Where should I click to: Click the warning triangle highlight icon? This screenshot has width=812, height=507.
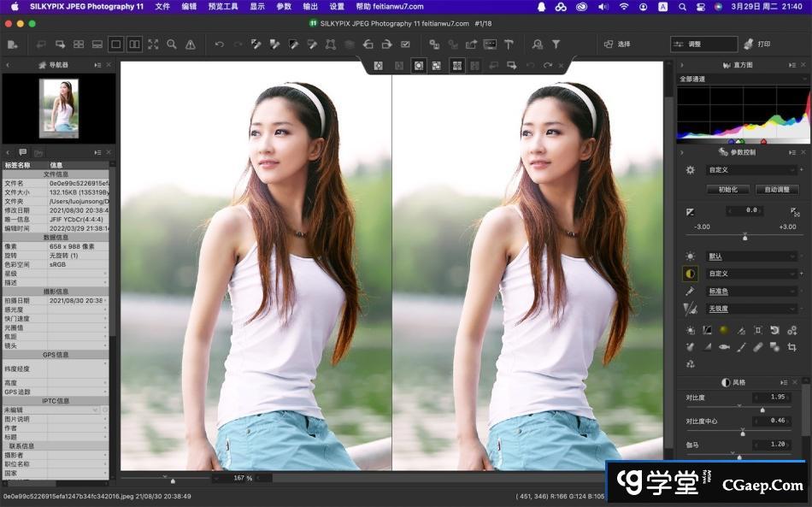[x=191, y=44]
